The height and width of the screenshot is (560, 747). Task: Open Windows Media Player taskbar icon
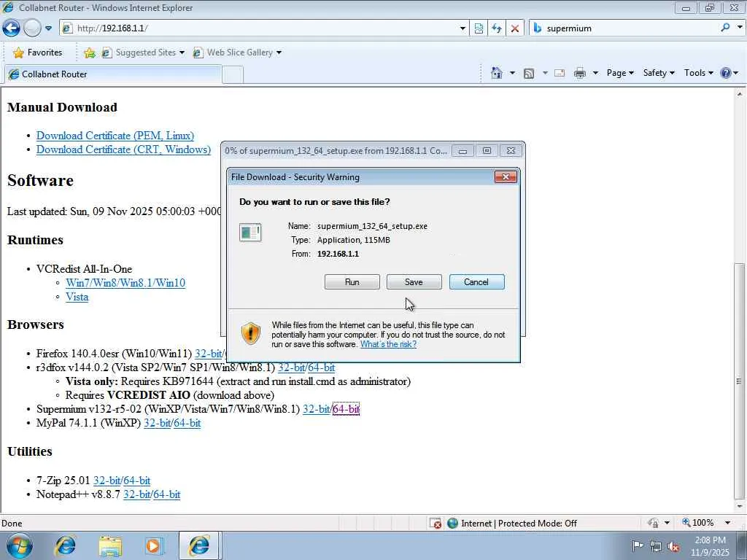(154, 545)
